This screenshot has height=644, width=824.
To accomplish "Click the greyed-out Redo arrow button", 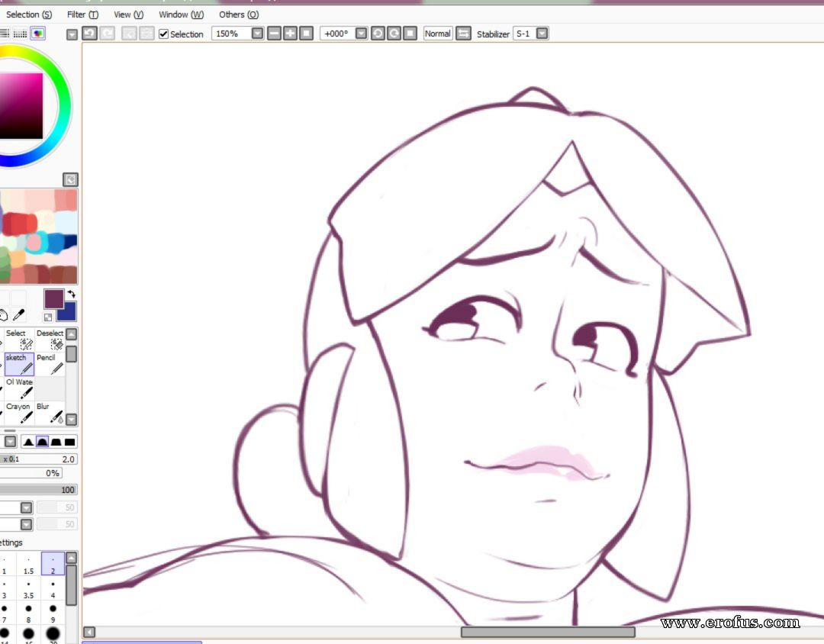I will tap(108, 34).
